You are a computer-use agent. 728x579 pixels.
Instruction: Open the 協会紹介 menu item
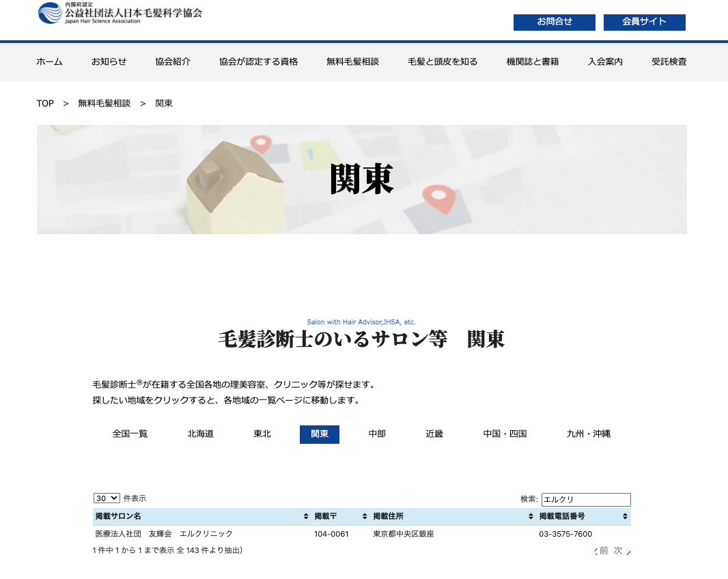173,61
